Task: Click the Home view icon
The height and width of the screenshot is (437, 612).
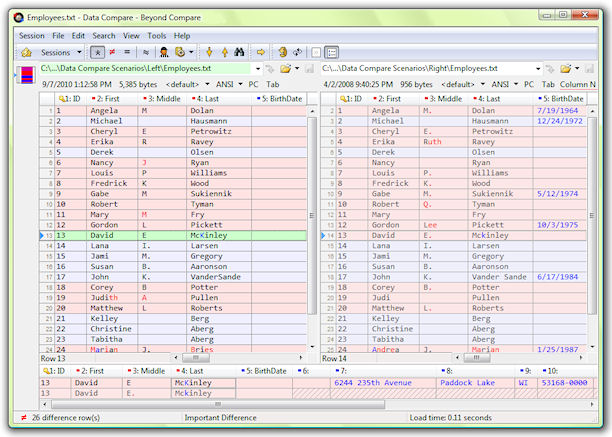Action: (x=26, y=52)
